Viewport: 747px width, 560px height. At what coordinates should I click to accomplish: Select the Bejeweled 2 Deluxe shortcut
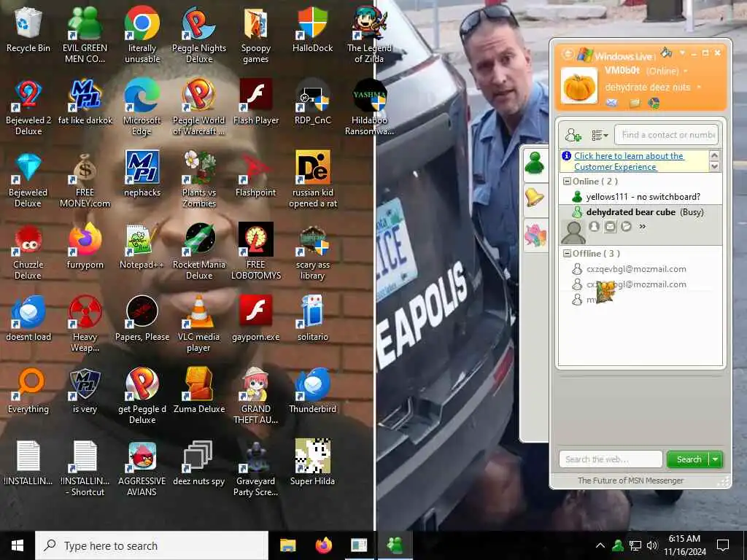[x=28, y=108]
